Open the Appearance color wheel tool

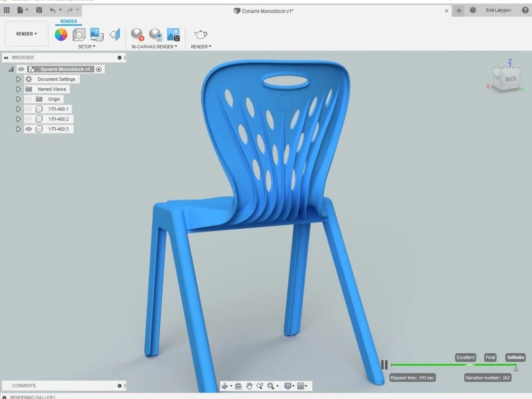[61, 35]
